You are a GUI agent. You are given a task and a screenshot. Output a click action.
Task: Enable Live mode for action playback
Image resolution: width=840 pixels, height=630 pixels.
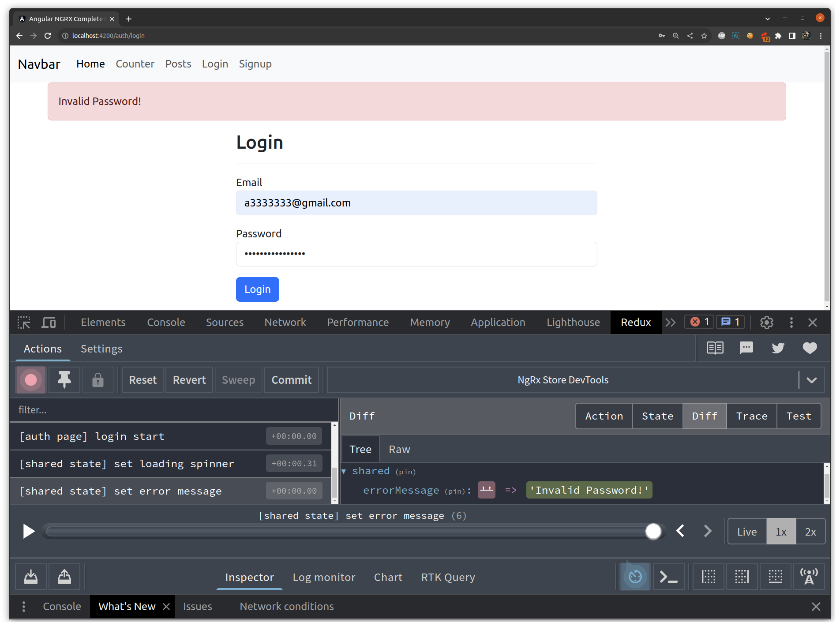pyautogui.click(x=746, y=531)
